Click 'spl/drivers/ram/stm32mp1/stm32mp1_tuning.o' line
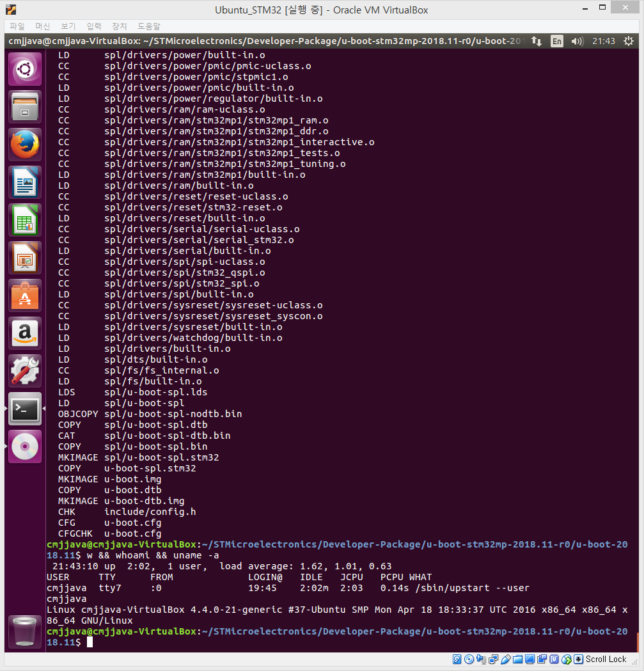 [x=225, y=164]
